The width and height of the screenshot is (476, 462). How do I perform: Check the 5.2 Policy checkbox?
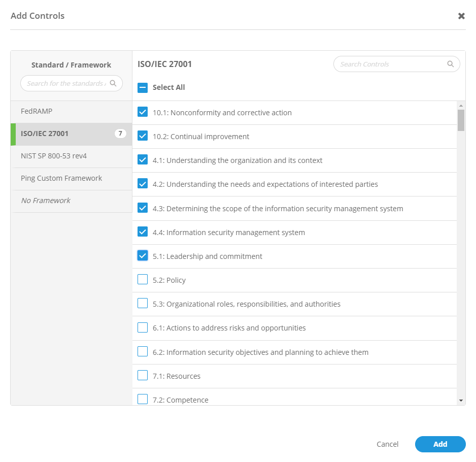[x=143, y=280]
